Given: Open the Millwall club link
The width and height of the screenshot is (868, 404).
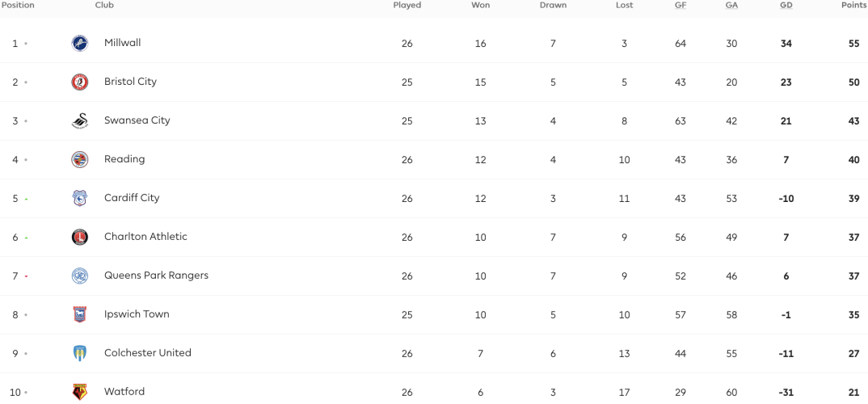Looking at the screenshot, I should click(x=122, y=43).
